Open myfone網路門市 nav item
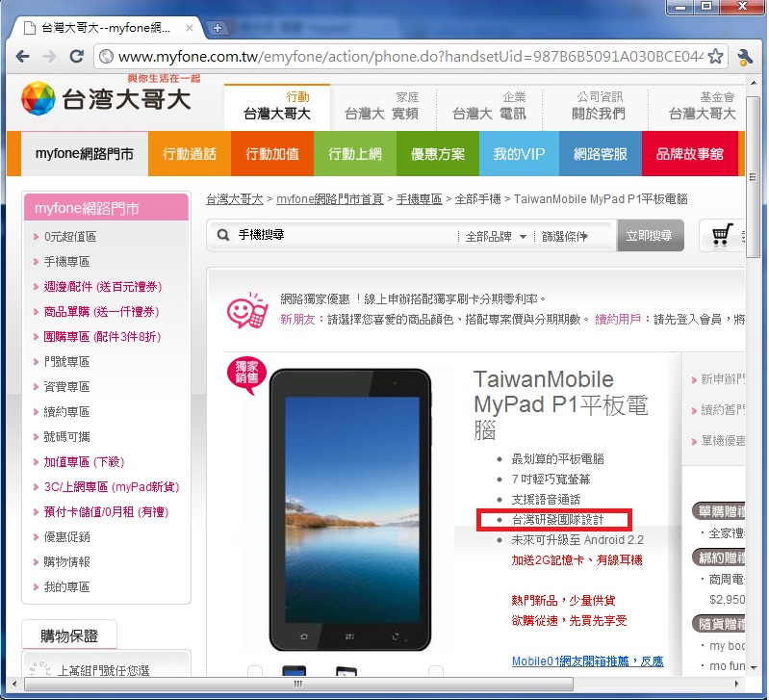The height and width of the screenshot is (700, 769). click(85, 154)
